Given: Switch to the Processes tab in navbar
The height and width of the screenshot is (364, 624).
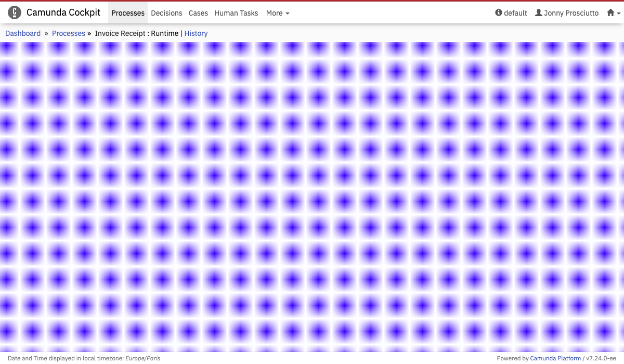Looking at the screenshot, I should click(x=128, y=13).
